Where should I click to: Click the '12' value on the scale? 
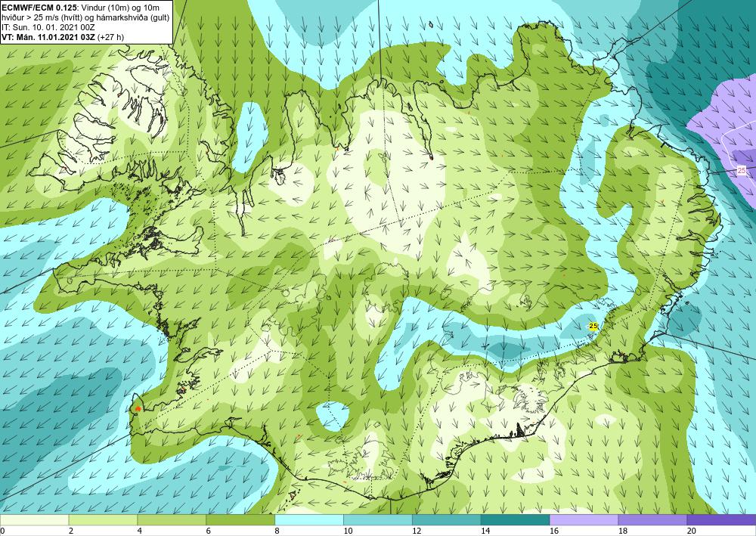[417, 531]
